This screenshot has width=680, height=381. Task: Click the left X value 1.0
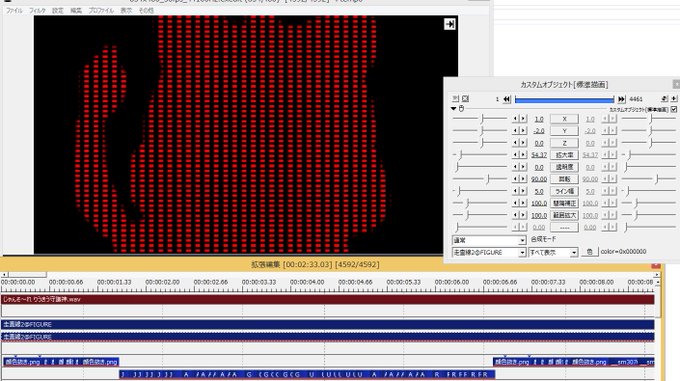(539, 119)
